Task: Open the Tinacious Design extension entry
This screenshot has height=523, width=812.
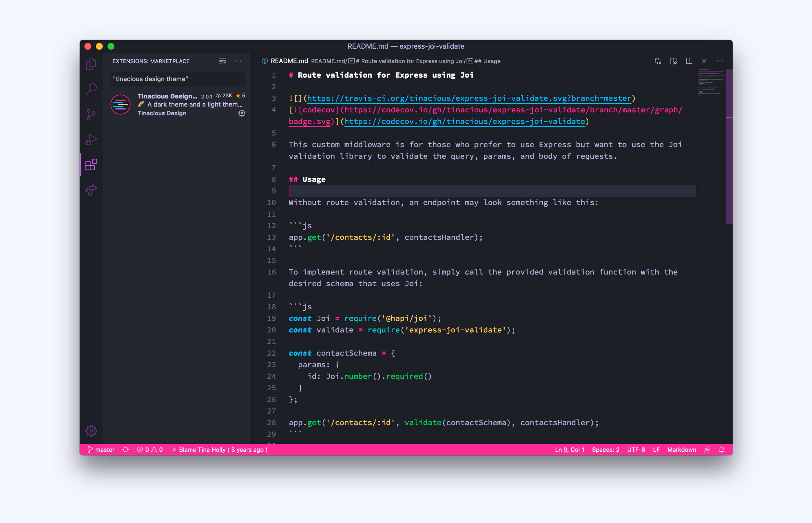Action: point(177,105)
